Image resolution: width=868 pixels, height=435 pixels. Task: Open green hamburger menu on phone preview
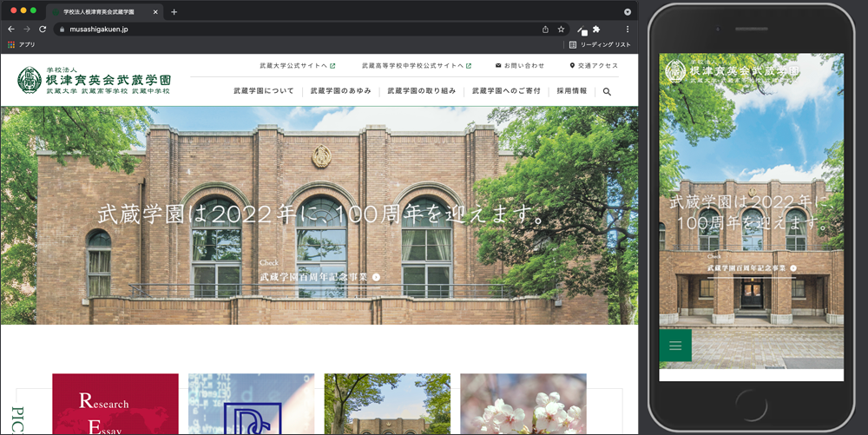(x=675, y=346)
